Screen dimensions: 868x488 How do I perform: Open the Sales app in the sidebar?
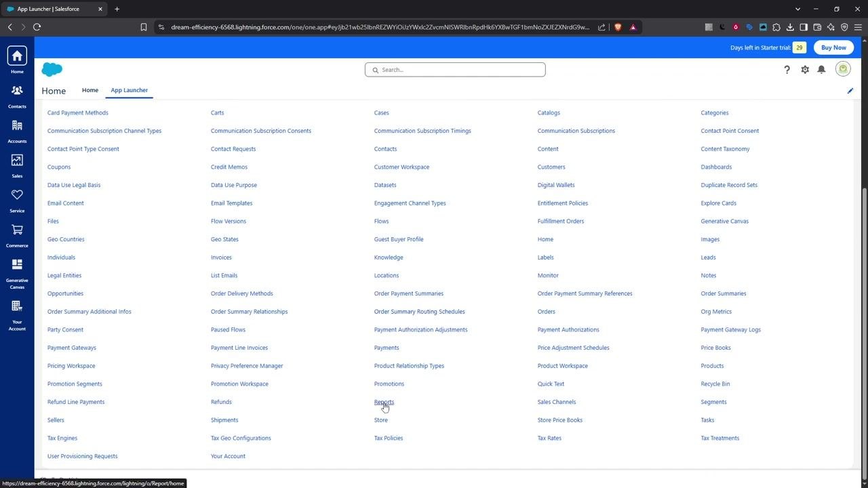(17, 165)
